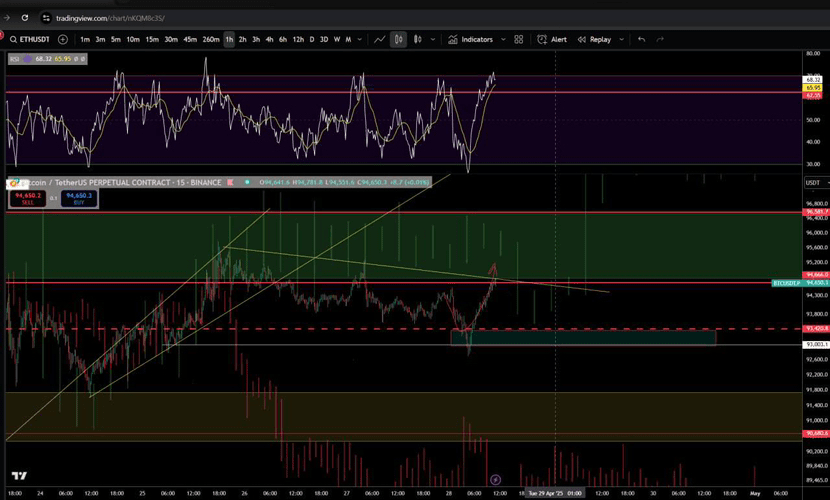Expand the Replay options chevron
The height and width of the screenshot is (500, 830).
point(621,40)
